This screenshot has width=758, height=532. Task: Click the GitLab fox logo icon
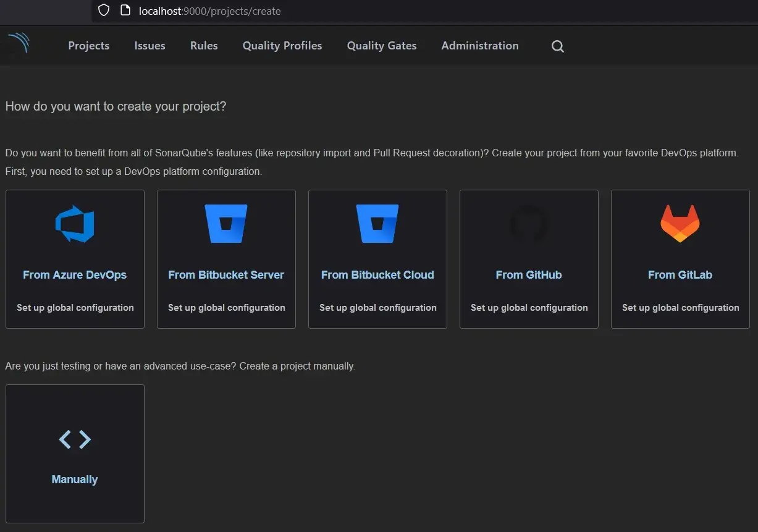pyautogui.click(x=680, y=224)
